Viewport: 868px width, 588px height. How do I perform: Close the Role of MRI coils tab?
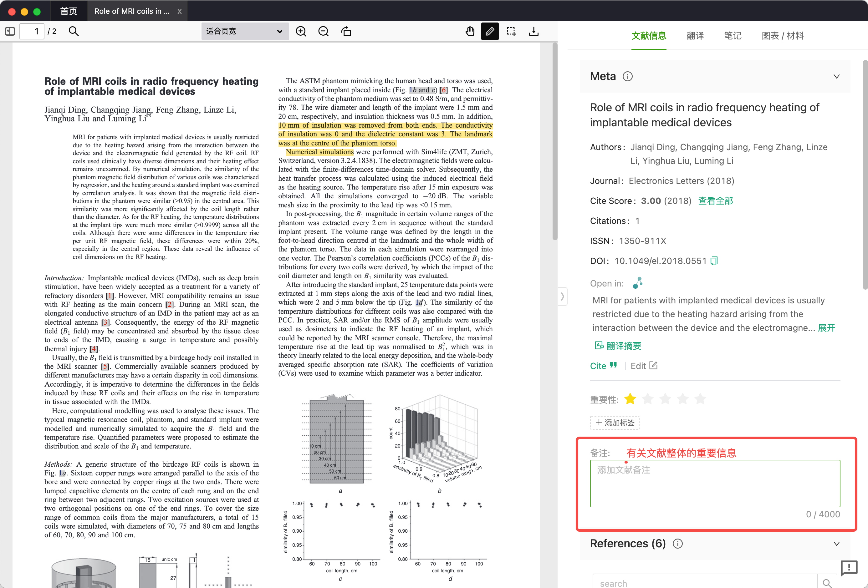179,11
